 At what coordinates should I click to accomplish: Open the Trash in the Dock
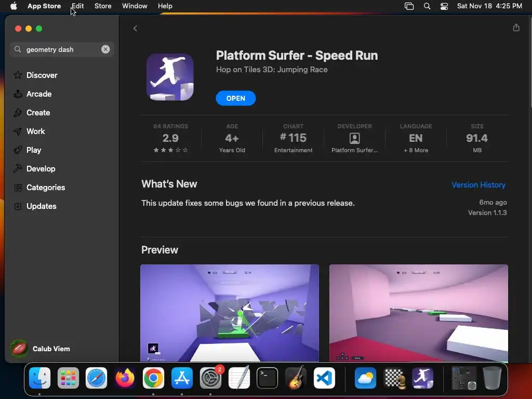tap(493, 378)
